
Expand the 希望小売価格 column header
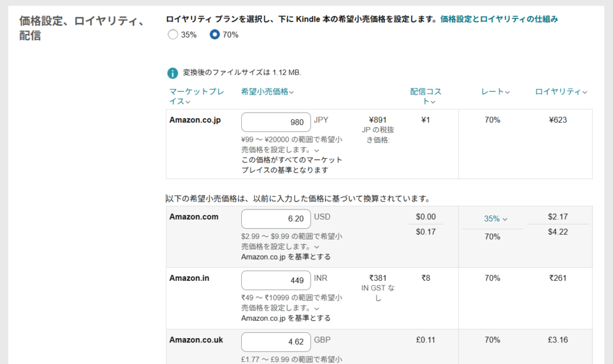tap(267, 92)
